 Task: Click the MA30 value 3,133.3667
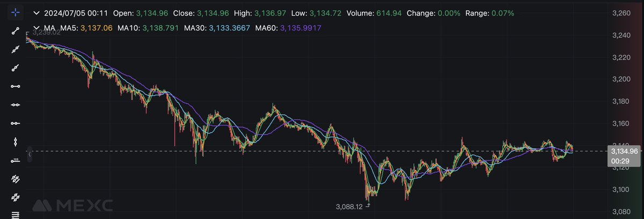pos(230,27)
